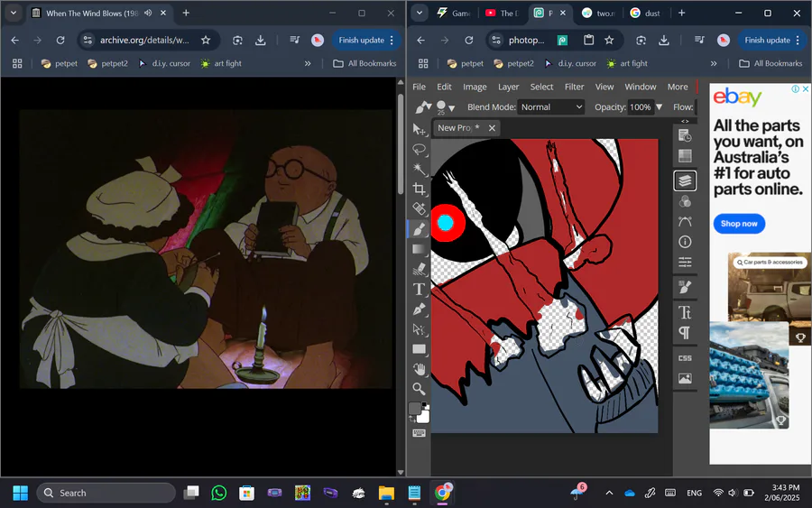Click the archive.org page vertical scrollbar
812x508 pixels.
click(x=401, y=144)
